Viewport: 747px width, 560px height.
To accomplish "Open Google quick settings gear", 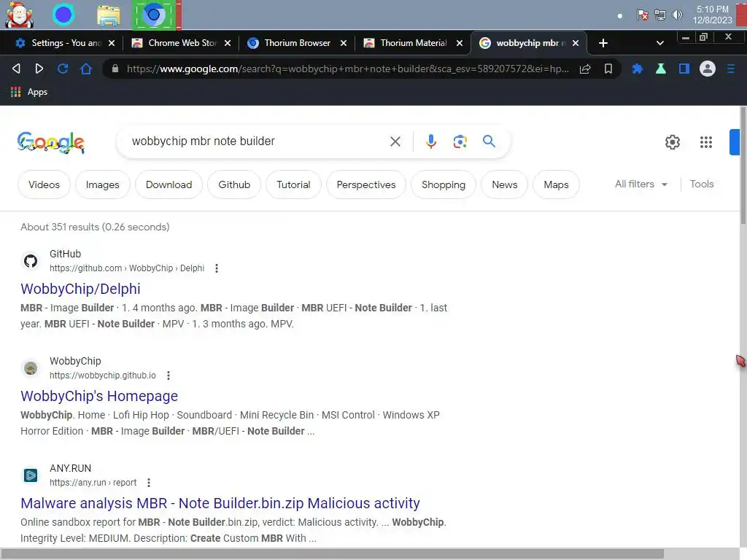I will coord(672,142).
